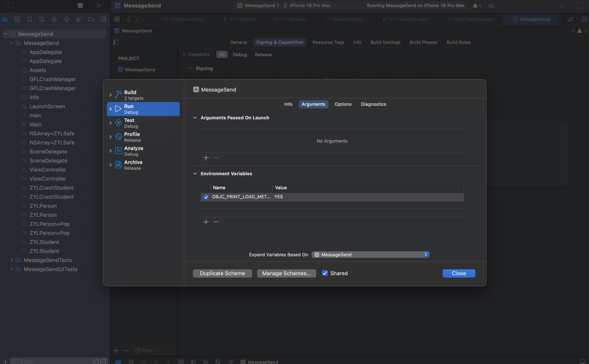This screenshot has height=364, width=589.
Task: Stop the running app with the Stop button
Action: (x=80, y=5)
